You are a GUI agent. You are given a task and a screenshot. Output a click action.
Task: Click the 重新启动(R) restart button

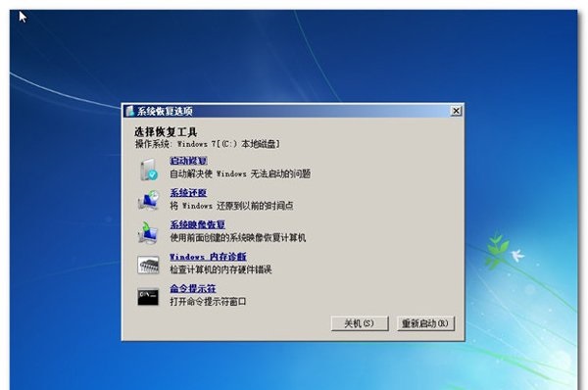click(x=425, y=323)
